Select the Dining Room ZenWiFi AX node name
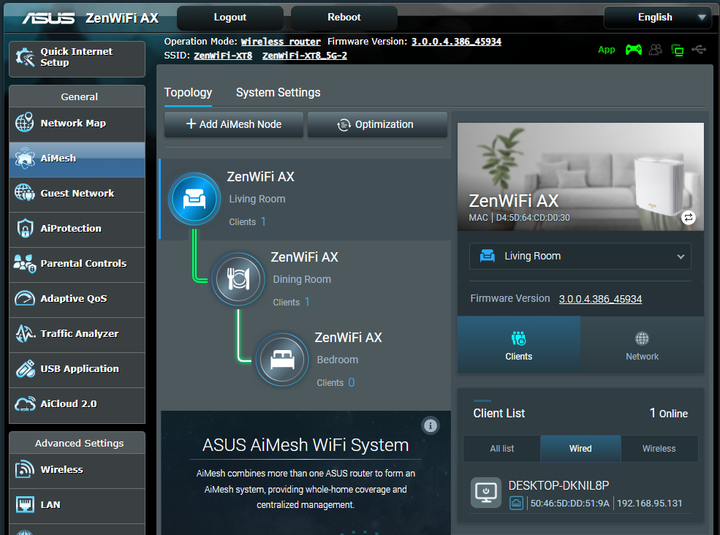720x535 pixels. coord(304,257)
